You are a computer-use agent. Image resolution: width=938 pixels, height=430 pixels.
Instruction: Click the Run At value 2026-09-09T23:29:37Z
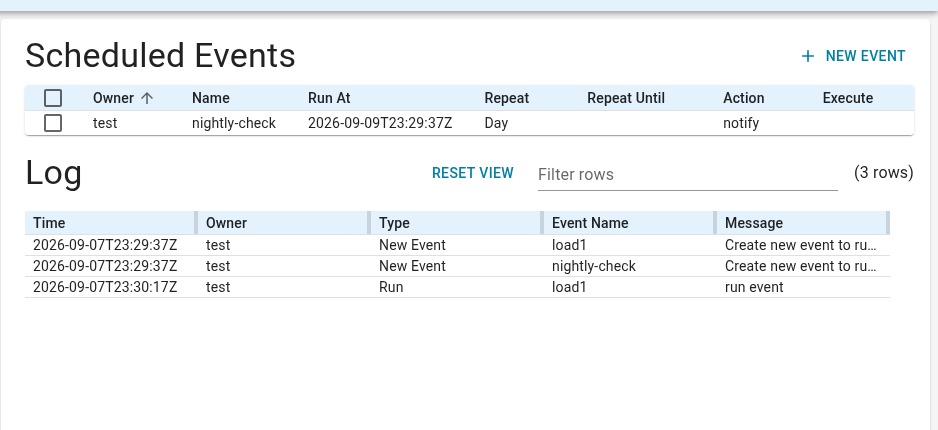(380, 123)
